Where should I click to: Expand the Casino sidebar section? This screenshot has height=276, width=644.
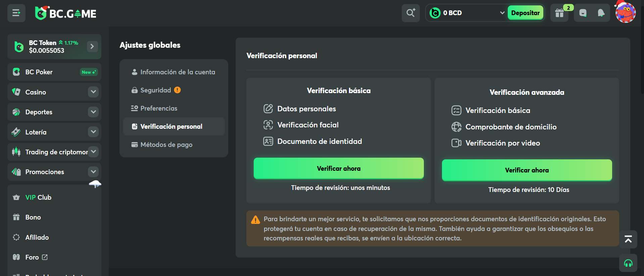pyautogui.click(x=93, y=92)
